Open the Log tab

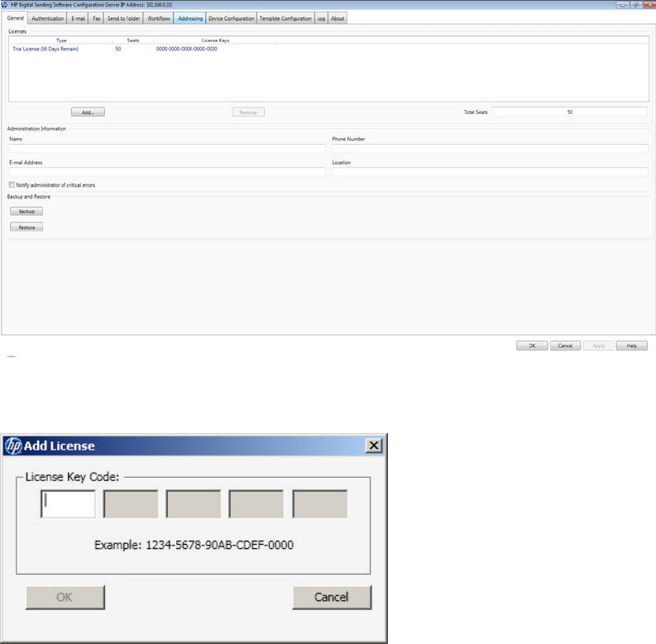321,18
